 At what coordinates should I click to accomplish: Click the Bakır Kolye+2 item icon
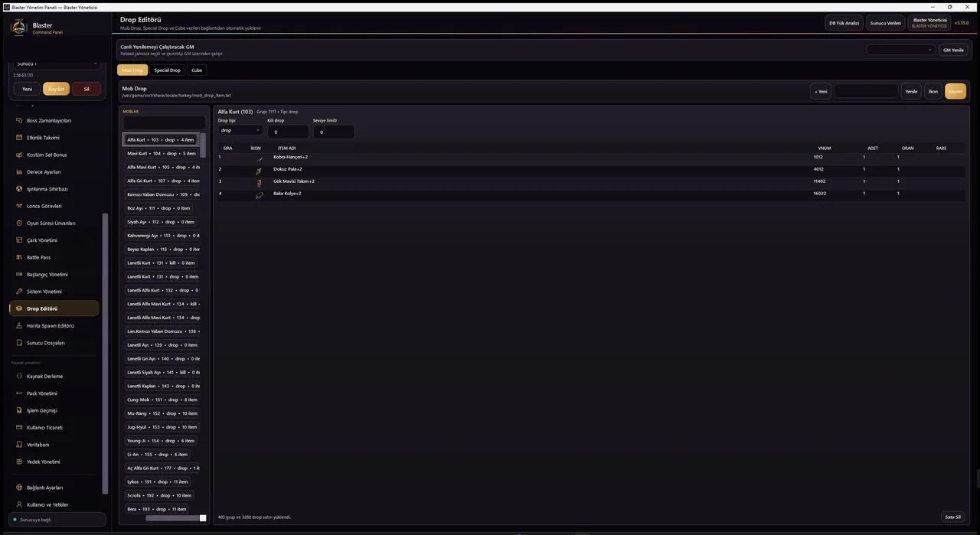pos(259,195)
